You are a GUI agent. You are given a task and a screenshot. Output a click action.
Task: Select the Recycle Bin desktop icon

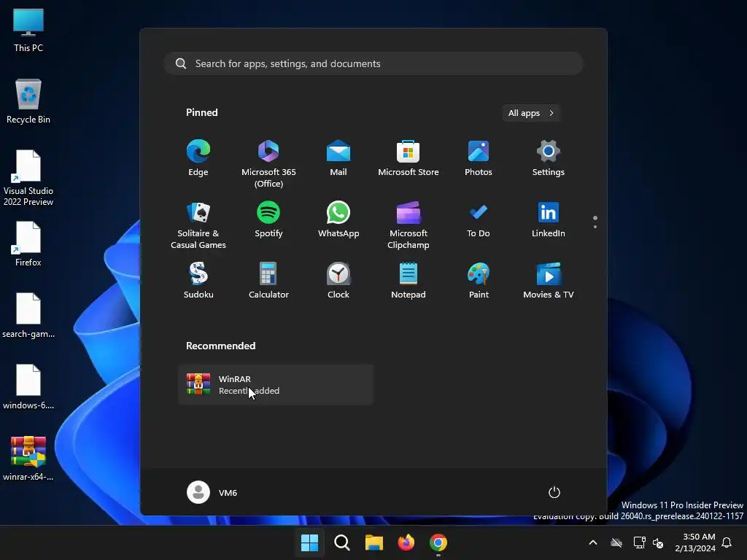tap(28, 101)
